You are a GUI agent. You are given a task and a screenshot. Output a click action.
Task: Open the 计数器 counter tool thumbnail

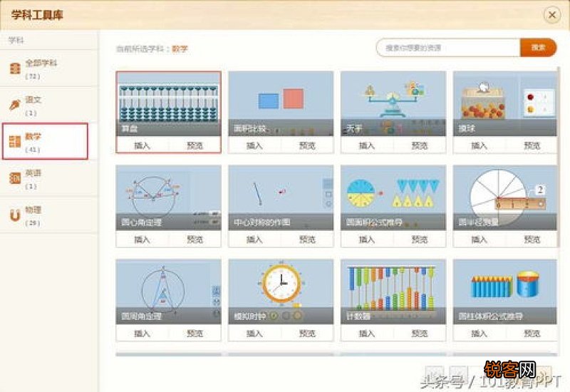point(393,292)
